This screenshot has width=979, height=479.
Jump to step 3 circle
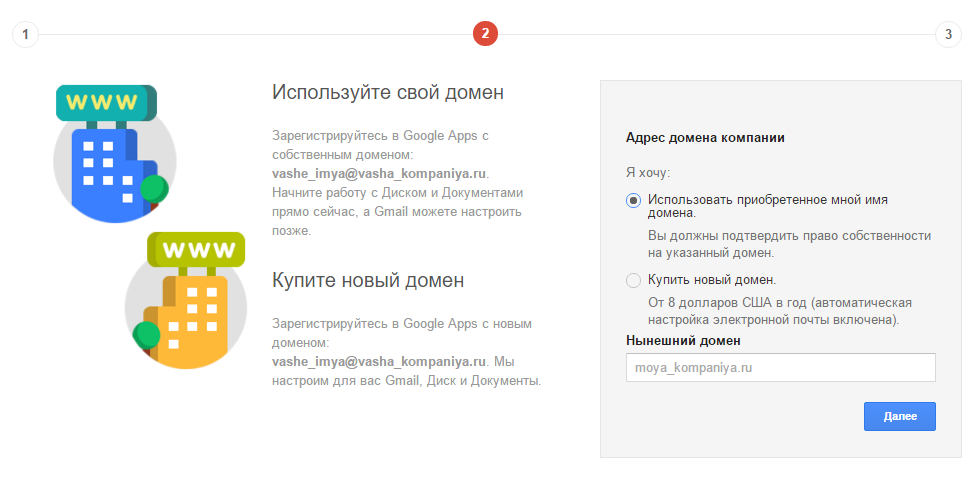[949, 34]
